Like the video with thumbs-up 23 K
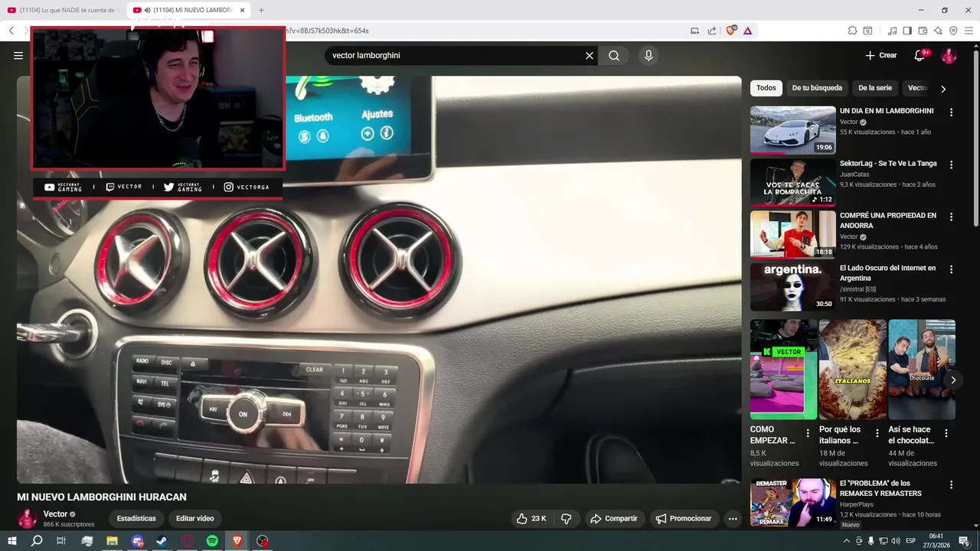The width and height of the screenshot is (980, 551). pos(531,519)
